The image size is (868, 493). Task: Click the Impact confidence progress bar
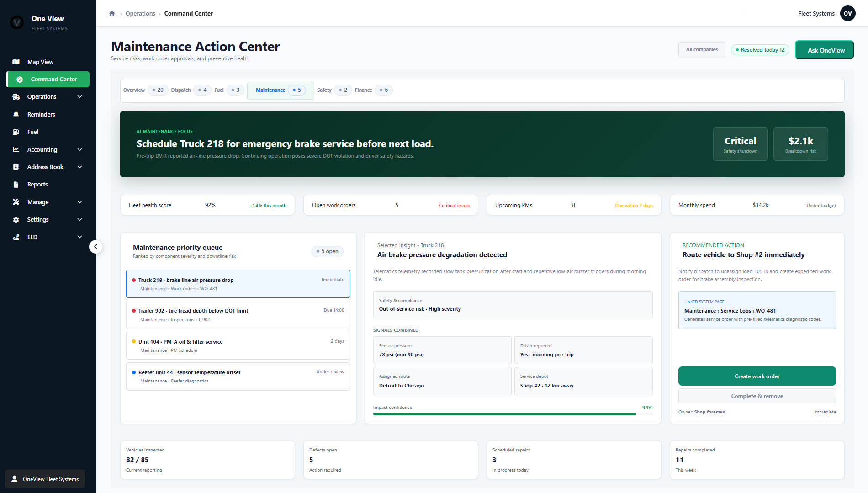(x=513, y=414)
